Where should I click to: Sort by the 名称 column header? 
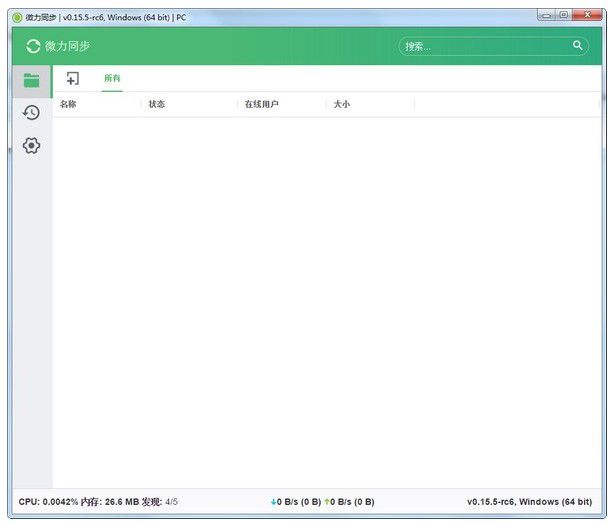tap(68, 104)
